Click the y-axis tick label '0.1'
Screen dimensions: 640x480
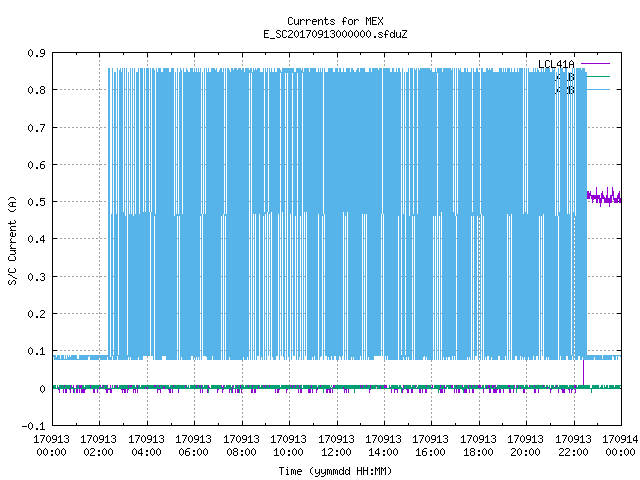coord(36,351)
